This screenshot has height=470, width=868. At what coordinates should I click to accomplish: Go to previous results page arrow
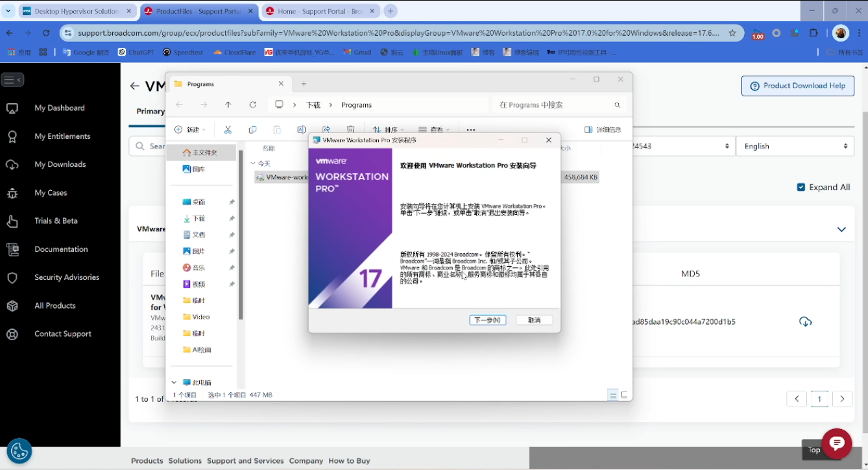tap(797, 399)
